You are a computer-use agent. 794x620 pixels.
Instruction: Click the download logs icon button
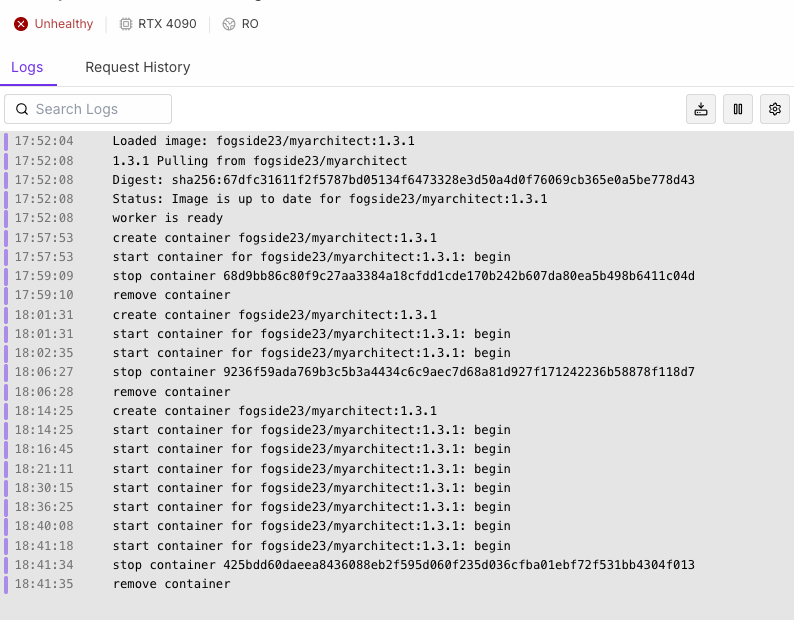click(701, 109)
